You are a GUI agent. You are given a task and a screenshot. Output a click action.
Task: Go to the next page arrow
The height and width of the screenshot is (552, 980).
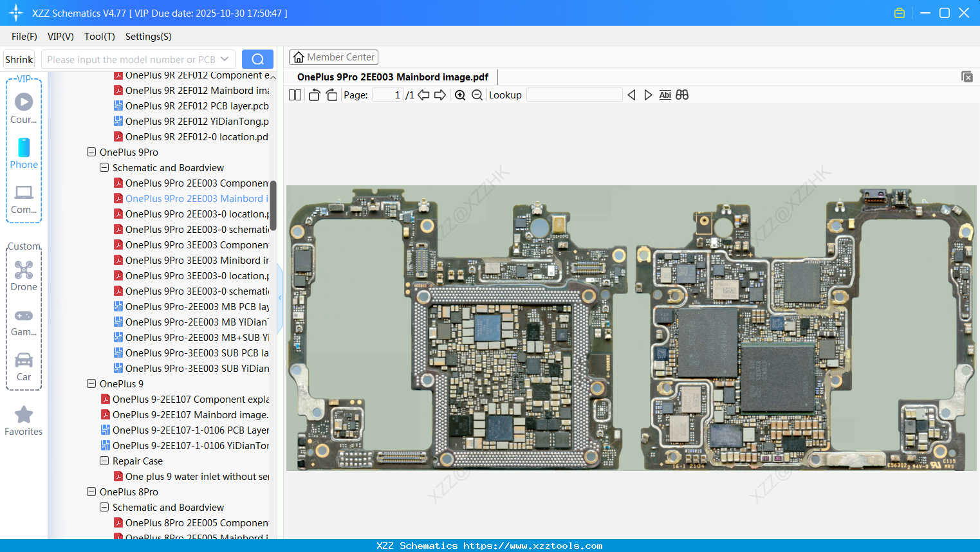click(x=440, y=95)
